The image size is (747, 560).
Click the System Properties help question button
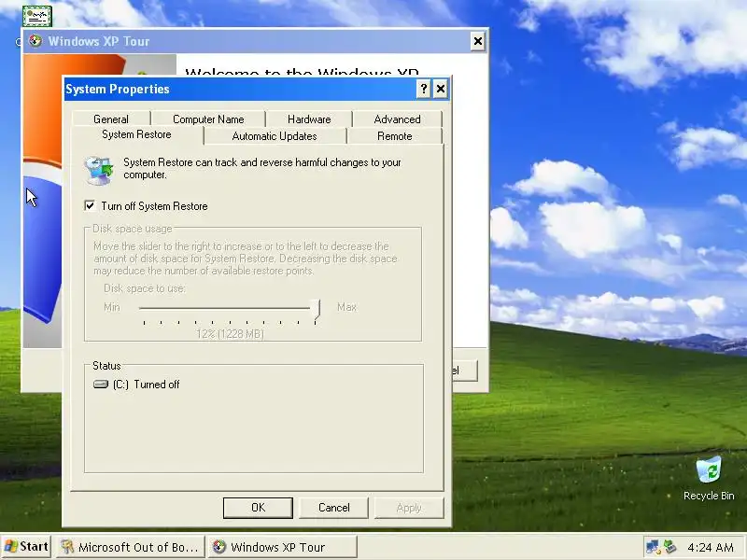(423, 89)
